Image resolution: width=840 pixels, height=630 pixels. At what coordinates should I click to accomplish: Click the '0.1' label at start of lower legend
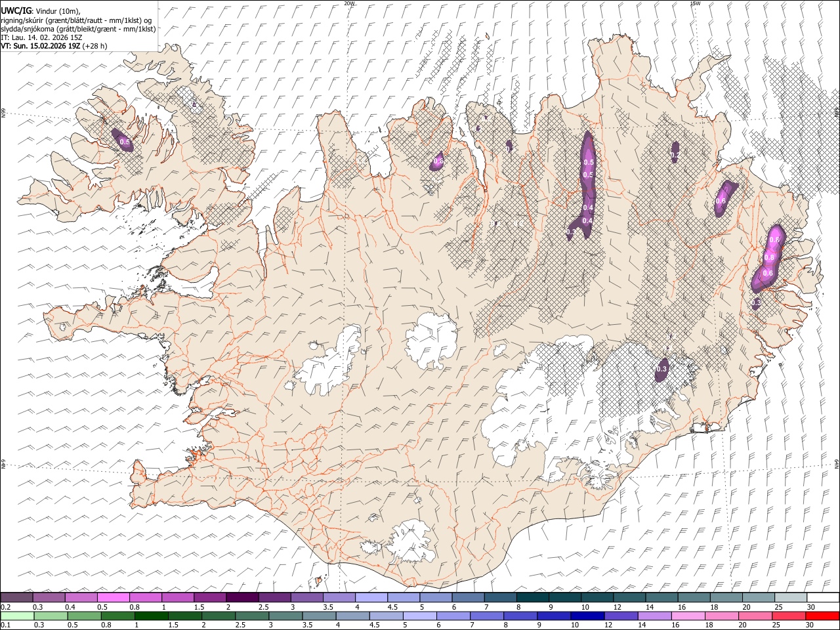coord(6,625)
